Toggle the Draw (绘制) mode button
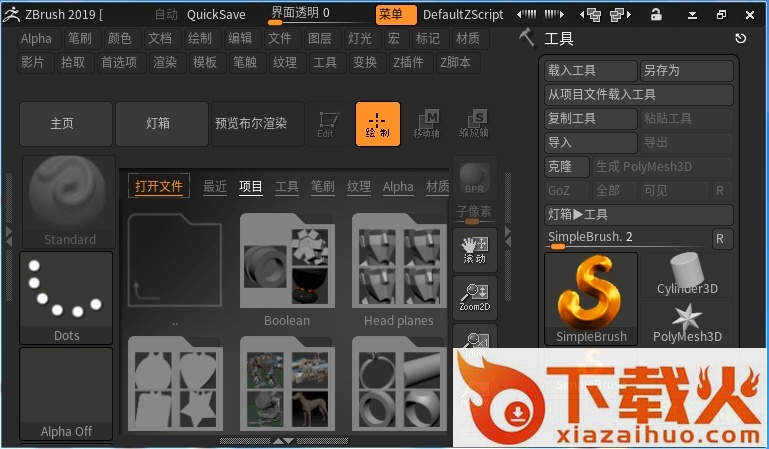Viewport: 769px width, 449px height. pos(377,124)
